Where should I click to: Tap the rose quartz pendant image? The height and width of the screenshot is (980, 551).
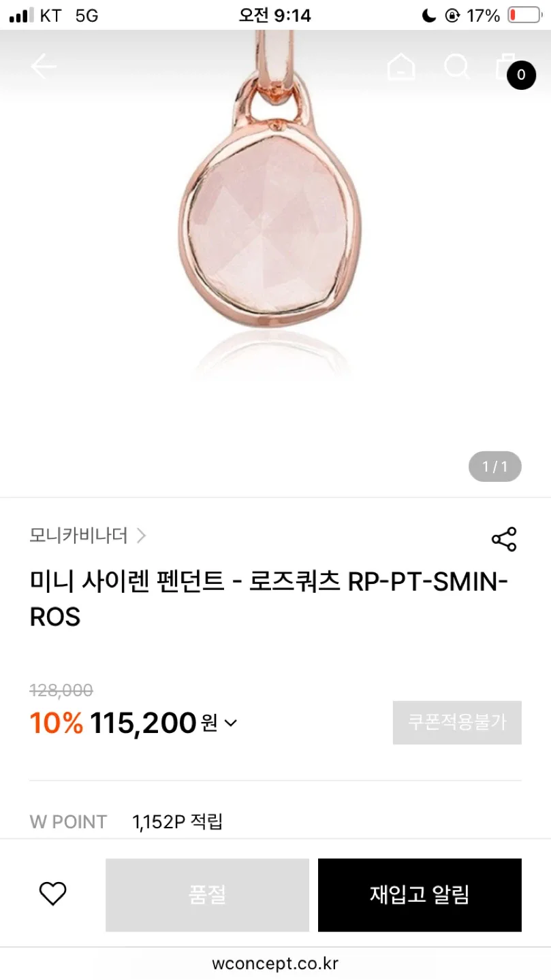271,225
